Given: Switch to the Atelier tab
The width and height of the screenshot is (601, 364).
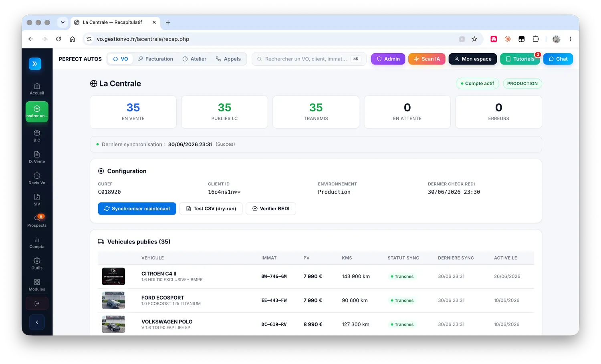Looking at the screenshot, I should coord(195,59).
